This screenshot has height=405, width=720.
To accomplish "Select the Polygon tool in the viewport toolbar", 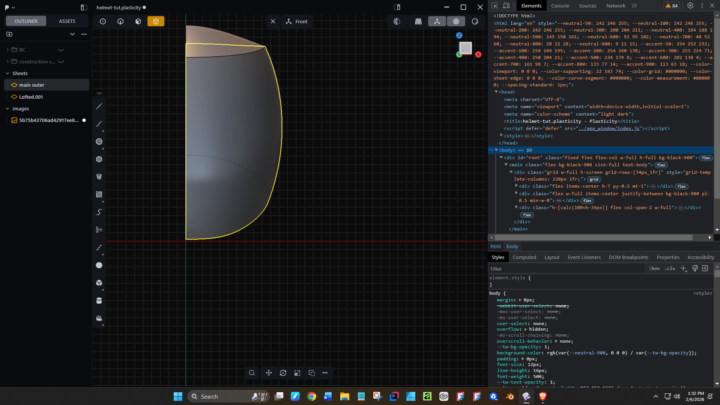I will (99, 159).
